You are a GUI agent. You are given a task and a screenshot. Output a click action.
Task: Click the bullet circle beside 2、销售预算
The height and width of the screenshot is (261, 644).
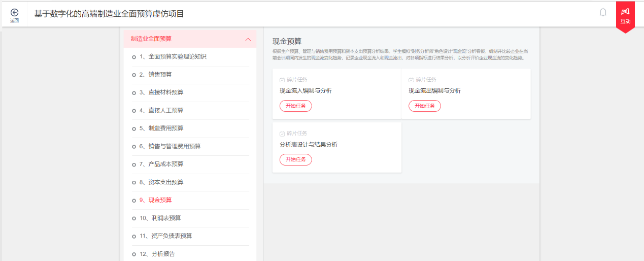pyautogui.click(x=134, y=75)
